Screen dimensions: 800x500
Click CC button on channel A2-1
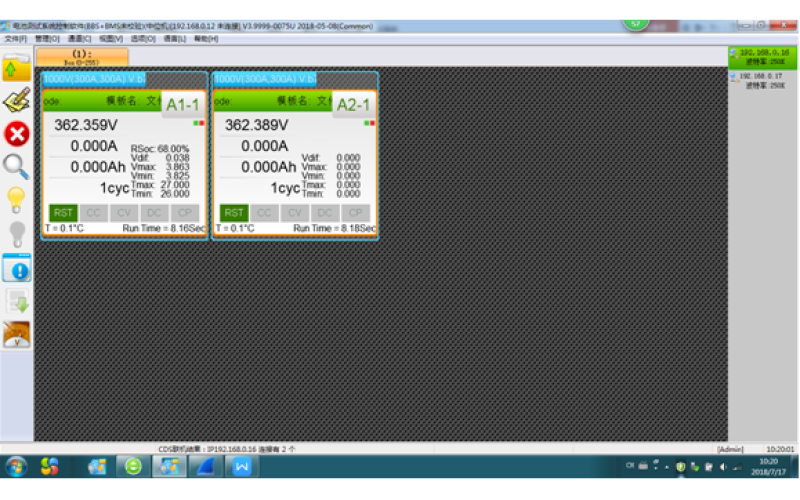(x=264, y=213)
